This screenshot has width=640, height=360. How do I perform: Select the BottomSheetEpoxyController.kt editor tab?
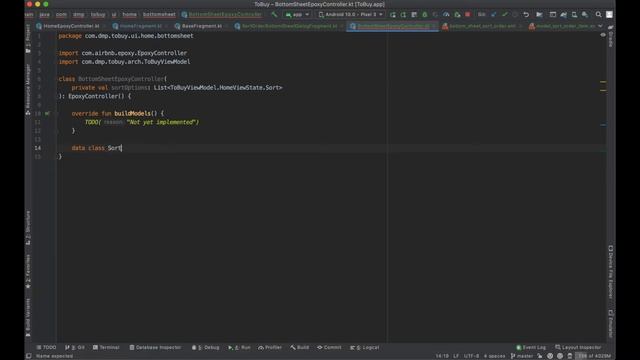[x=391, y=26]
